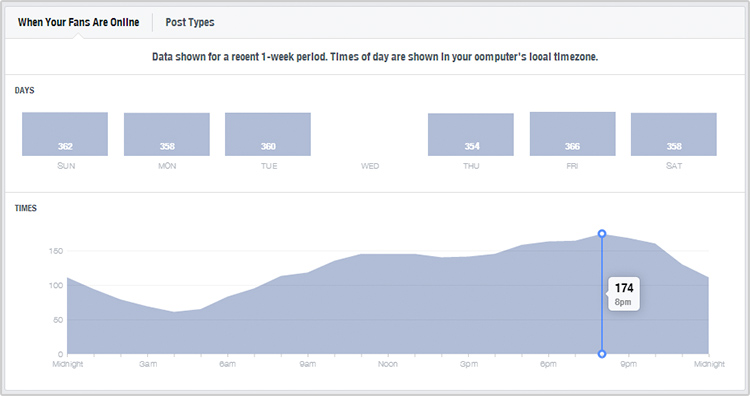Click the 6pm label on the time axis
The height and width of the screenshot is (396, 750).
click(549, 364)
